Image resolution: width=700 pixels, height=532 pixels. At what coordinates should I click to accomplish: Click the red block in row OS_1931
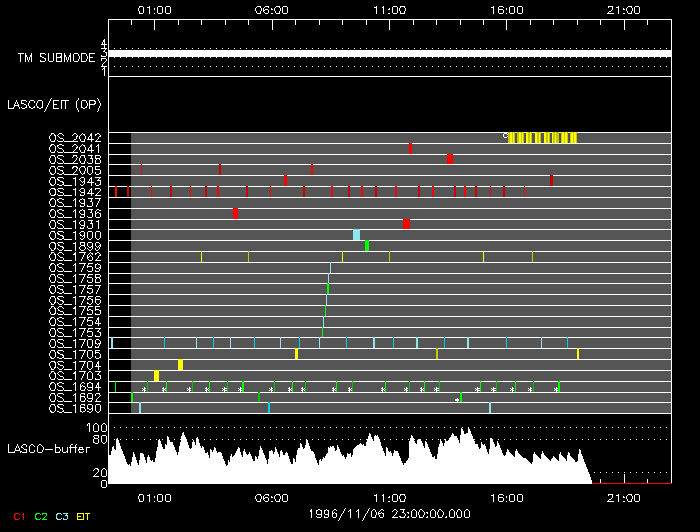[406, 224]
